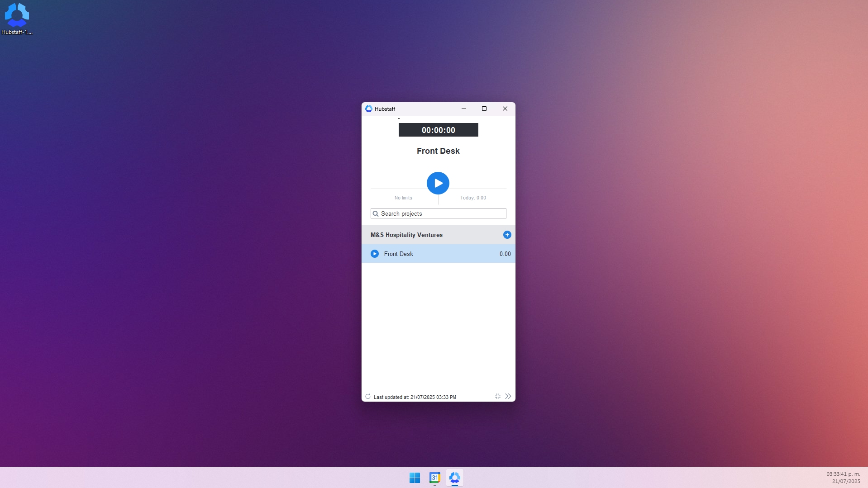Click Hubstaff logo in title bar
The width and height of the screenshot is (868, 488).
[369, 109]
